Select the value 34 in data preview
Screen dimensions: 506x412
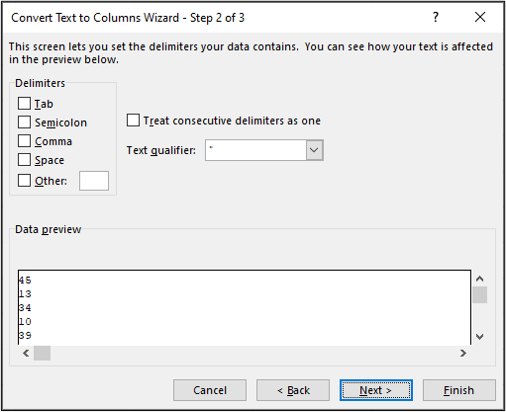click(25, 307)
